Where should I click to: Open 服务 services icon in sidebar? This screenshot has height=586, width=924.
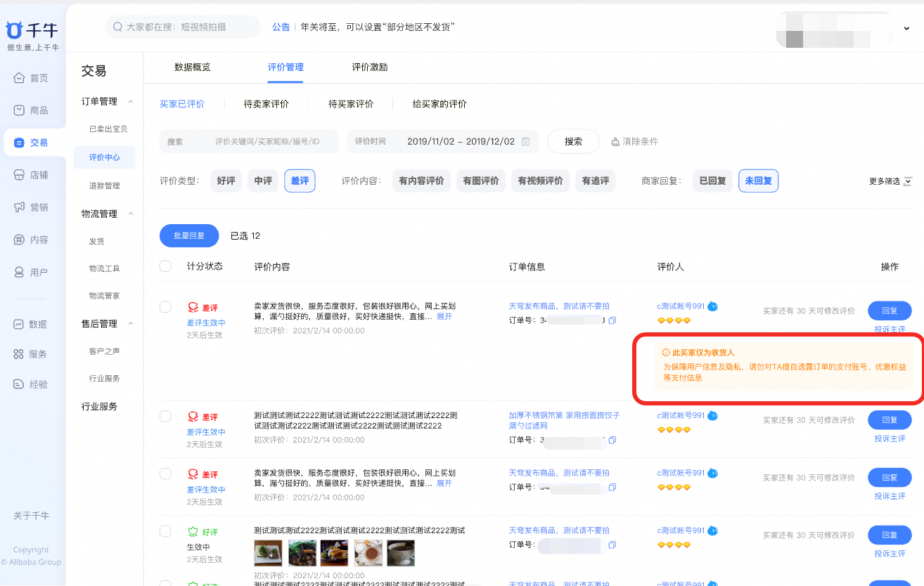pyautogui.click(x=19, y=354)
